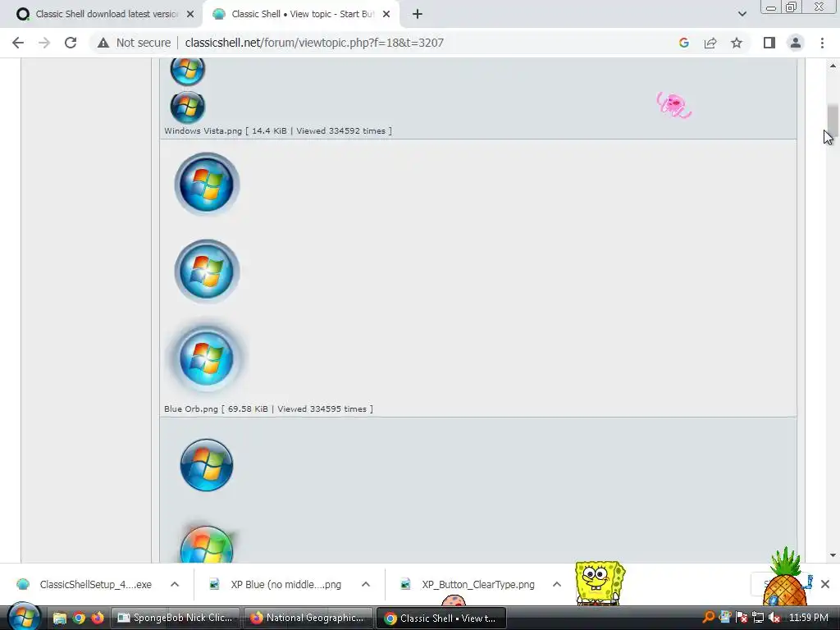Screen dimensions: 840x630
Task: Click the middle Blue Orb button image
Action: click(x=207, y=271)
